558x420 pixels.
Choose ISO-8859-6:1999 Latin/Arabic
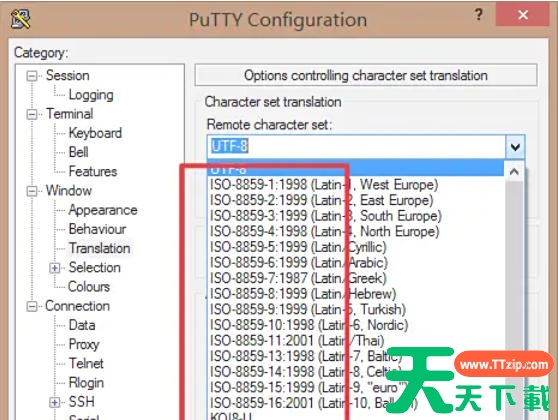[x=356, y=263]
